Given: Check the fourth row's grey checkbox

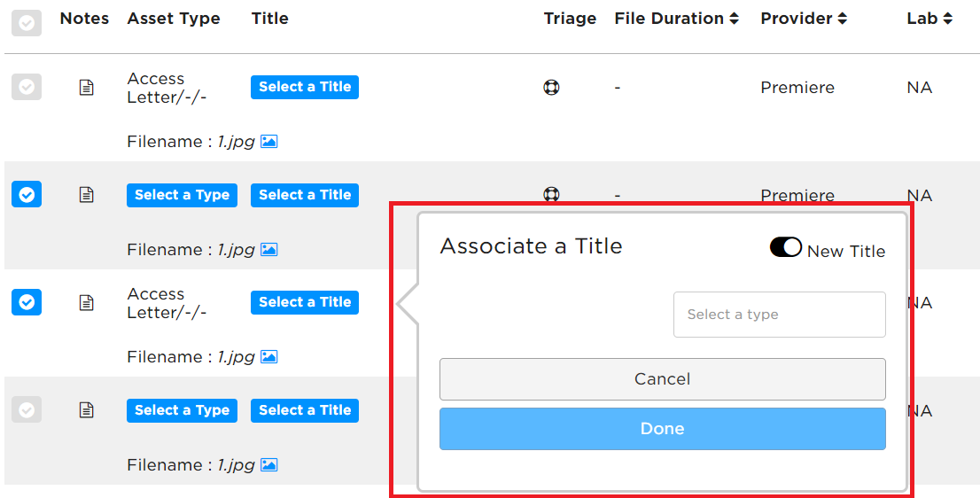Looking at the screenshot, I should [27, 410].
